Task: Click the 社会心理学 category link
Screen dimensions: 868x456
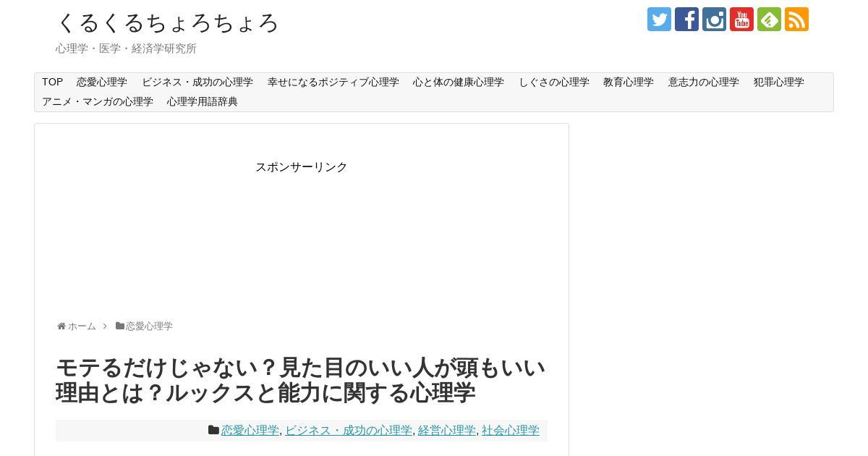Action: 511,431
